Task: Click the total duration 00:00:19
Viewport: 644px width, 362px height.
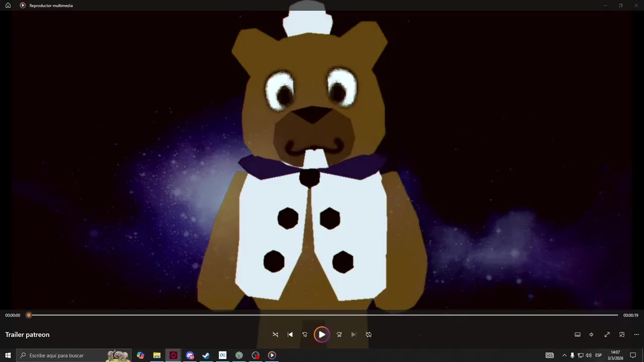Action: (631, 315)
